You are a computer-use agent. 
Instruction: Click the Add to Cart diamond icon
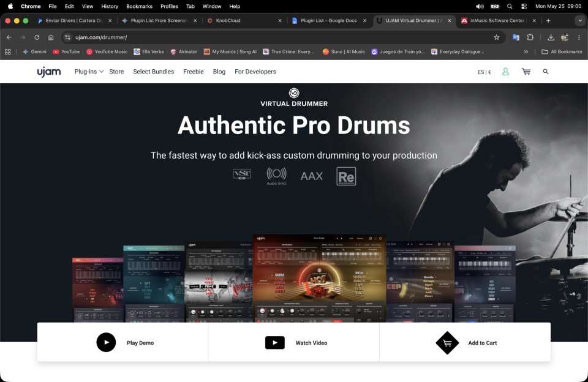coord(447,343)
